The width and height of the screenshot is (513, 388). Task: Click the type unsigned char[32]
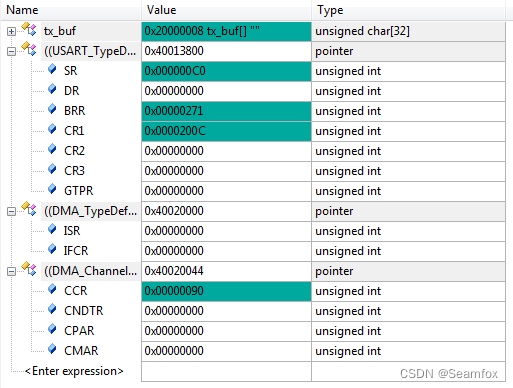tap(409, 31)
